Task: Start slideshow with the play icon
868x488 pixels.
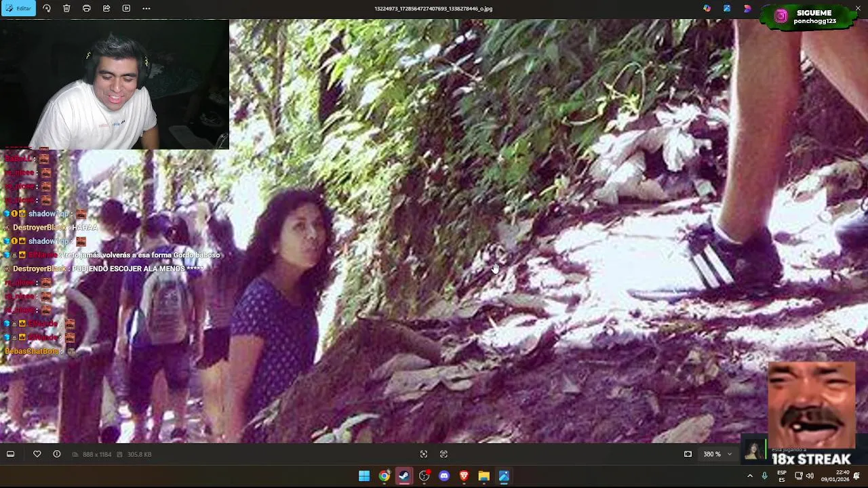Action: (126, 8)
